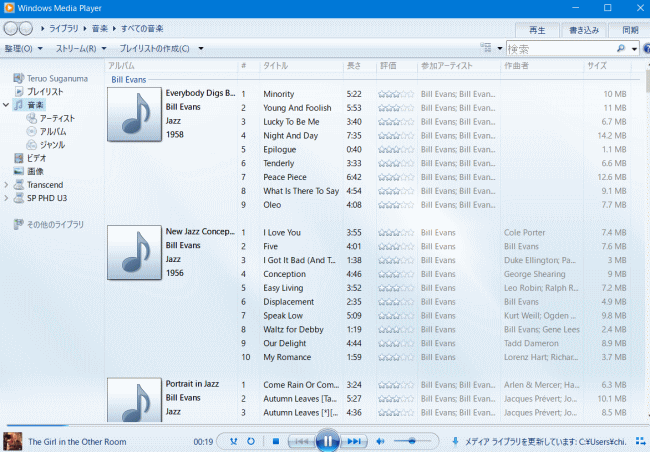Switch to Now Playing mode icon
Viewport: 650px width, 452px height.
click(641, 441)
